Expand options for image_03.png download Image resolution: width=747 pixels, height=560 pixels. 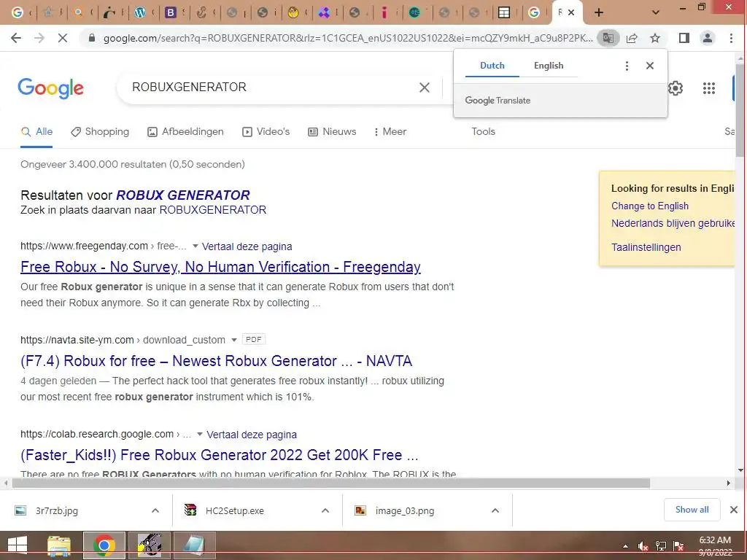tap(495, 510)
